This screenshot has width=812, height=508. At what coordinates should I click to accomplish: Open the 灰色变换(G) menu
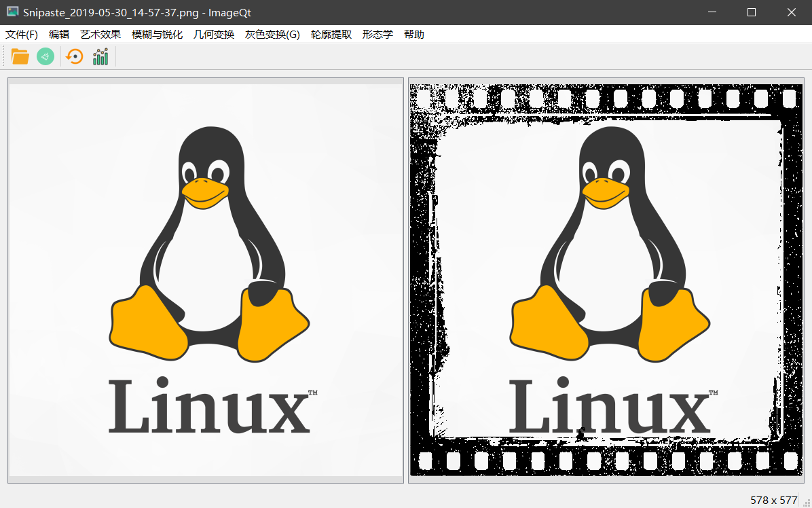click(x=272, y=34)
